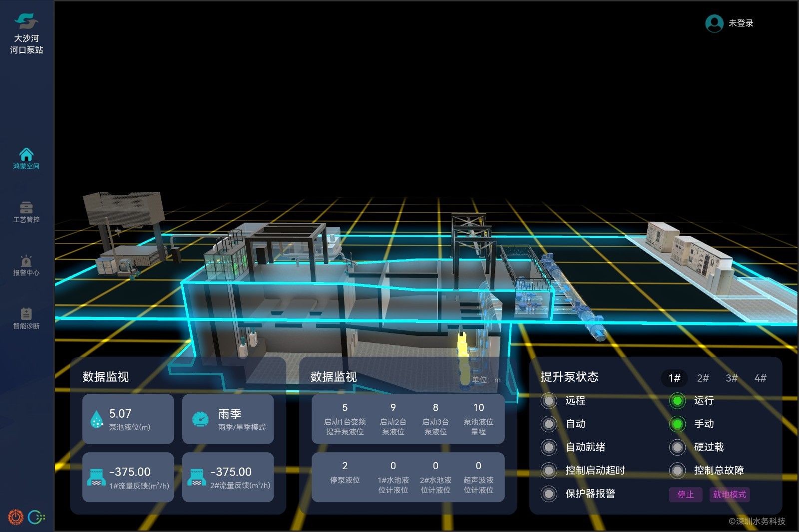Viewport: 799px width, 532px height.
Task: Click the water drop 泵池液位 icon
Action: [96, 419]
